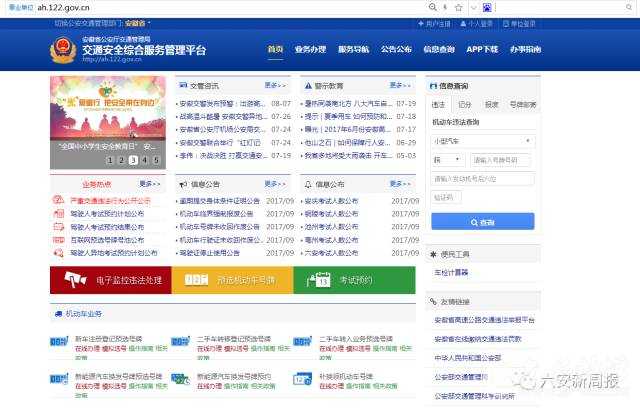Screen dimensions: 640x409
Task: Select slide 1 on the banner carousel
Action: pyautogui.click(x=109, y=160)
